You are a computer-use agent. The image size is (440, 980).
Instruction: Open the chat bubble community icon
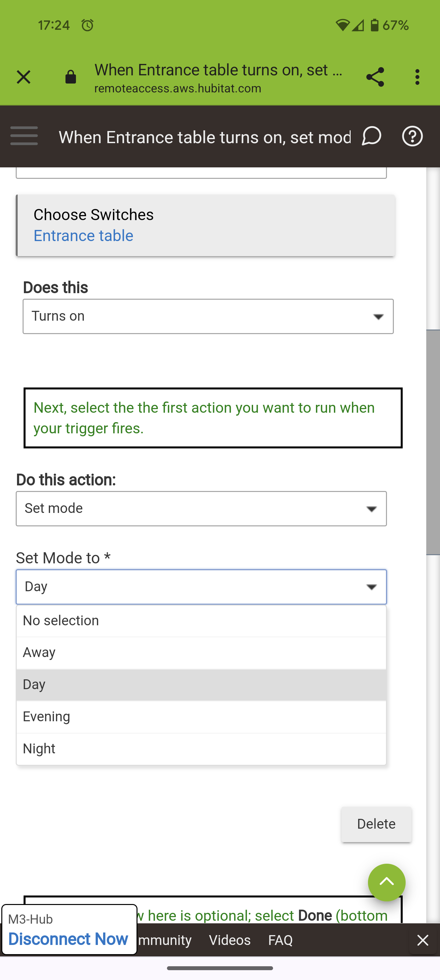coord(371,136)
